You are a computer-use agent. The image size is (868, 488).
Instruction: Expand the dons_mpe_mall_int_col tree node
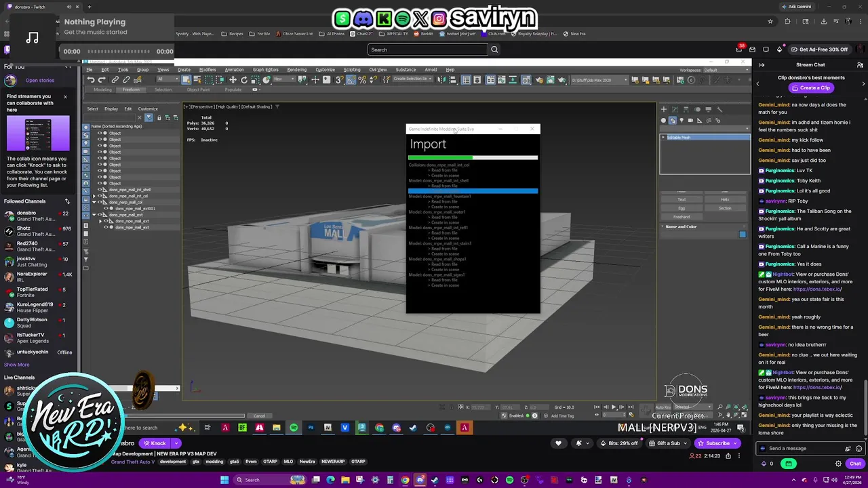[94, 196]
